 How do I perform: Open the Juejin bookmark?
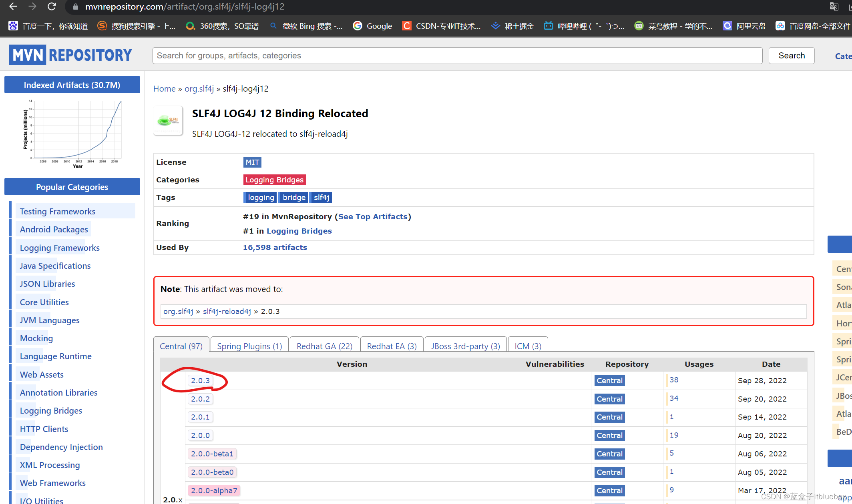tap(512, 26)
